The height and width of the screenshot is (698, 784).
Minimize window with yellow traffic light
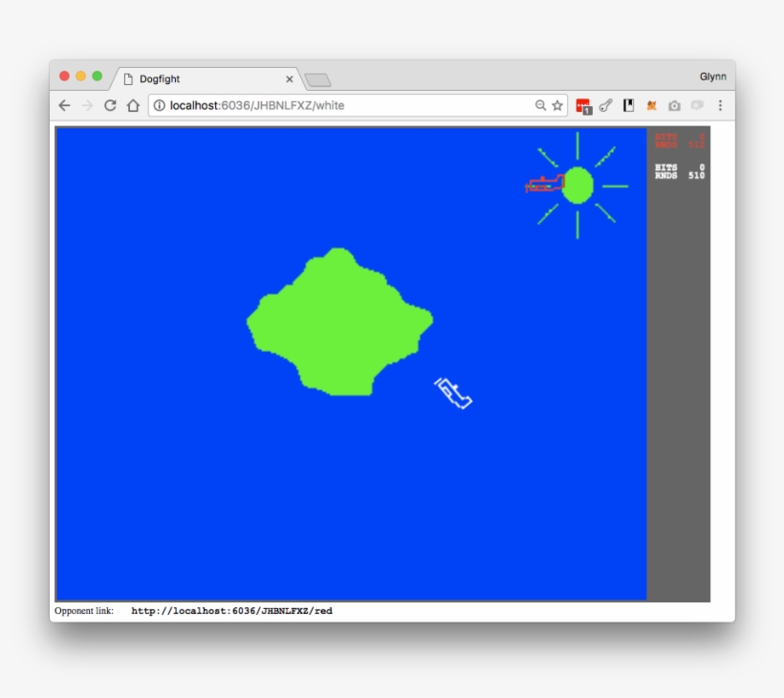81,76
